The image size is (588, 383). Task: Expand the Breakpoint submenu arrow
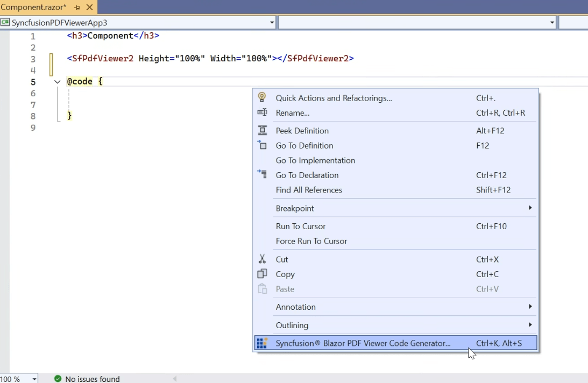pyautogui.click(x=529, y=208)
